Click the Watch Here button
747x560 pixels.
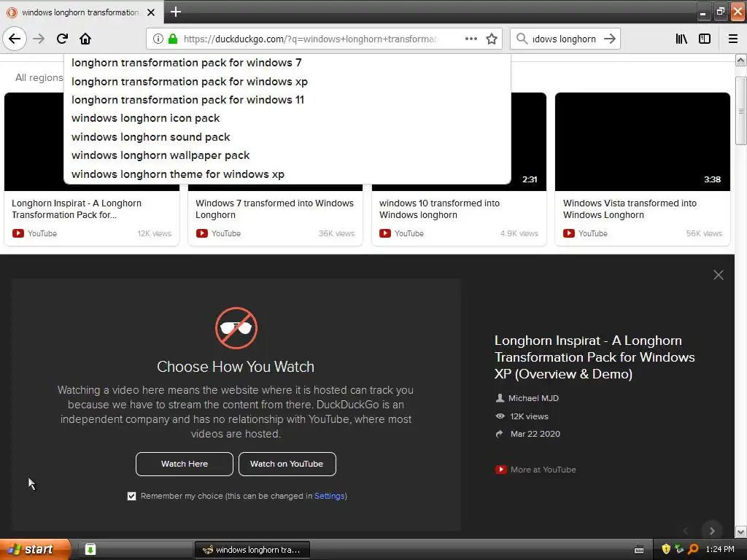[185, 464]
